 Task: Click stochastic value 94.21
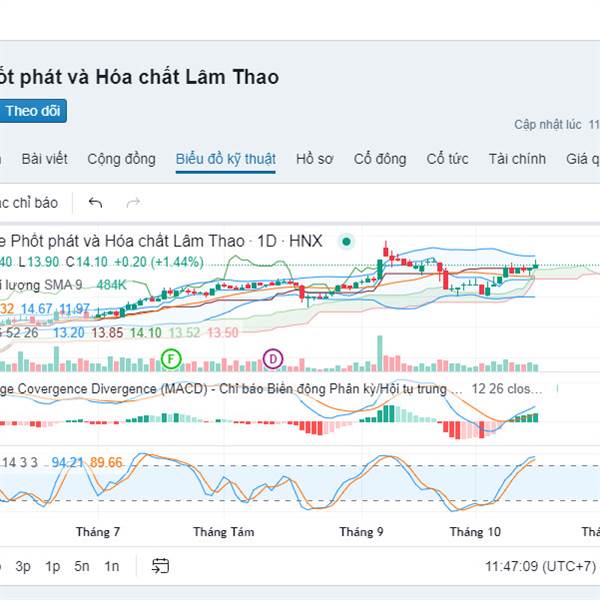tap(67, 462)
